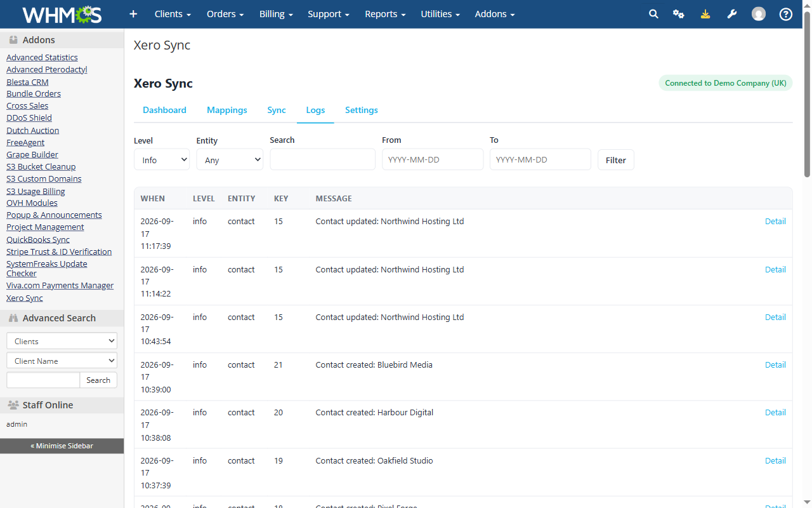This screenshot has height=508, width=812.
Task: Open the FreeAgent addon
Action: (25, 142)
